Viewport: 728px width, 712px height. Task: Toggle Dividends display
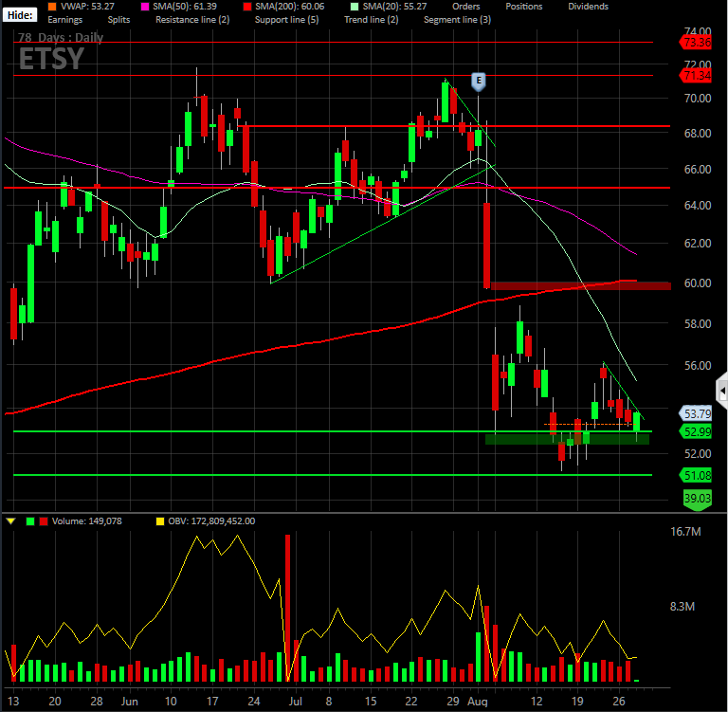point(588,6)
